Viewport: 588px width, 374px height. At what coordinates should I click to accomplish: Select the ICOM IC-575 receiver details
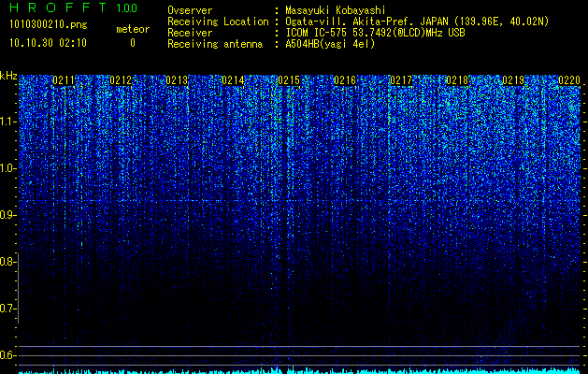(x=375, y=33)
